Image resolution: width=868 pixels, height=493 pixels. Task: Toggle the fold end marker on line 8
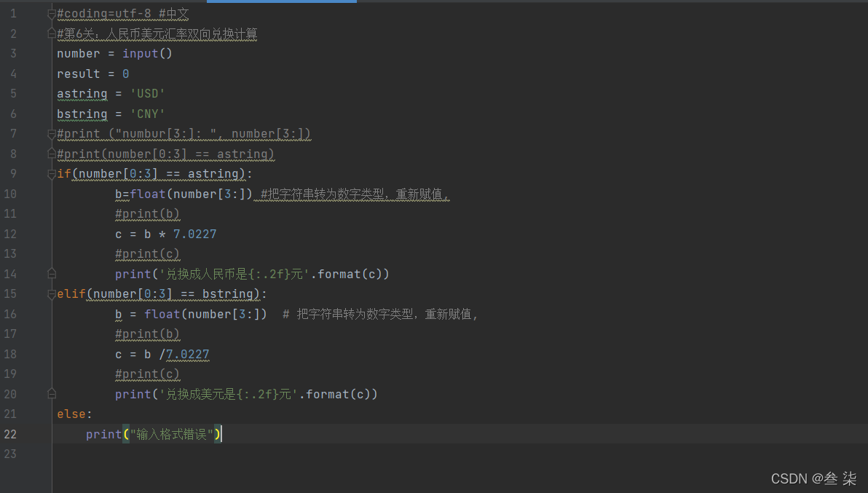click(52, 154)
